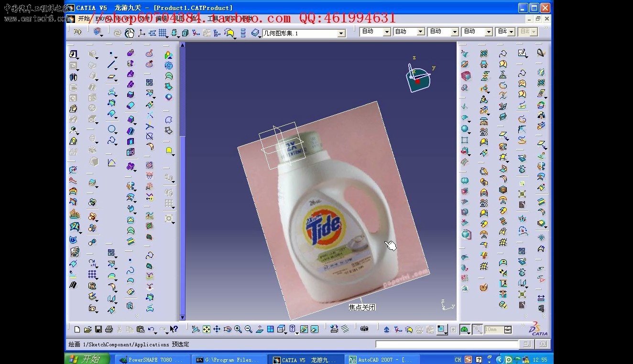Open the 几何图形集.1 dropdown

tap(341, 33)
